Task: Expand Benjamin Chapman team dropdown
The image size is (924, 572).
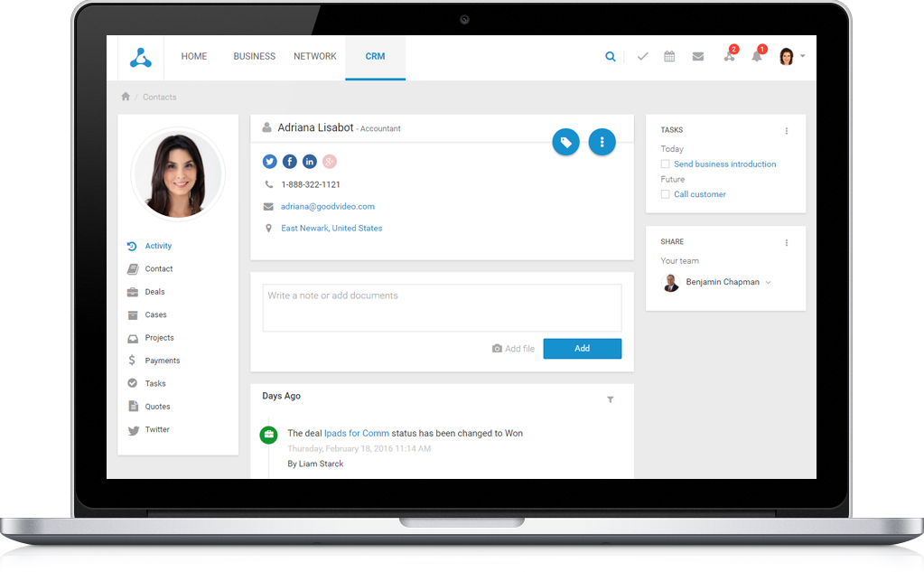Action: pyautogui.click(x=768, y=283)
